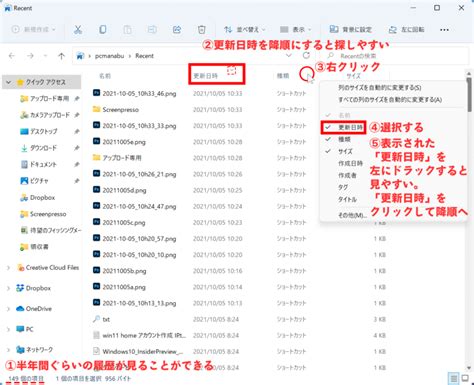
Task: Click the Delete trash icon
Action: (201, 30)
